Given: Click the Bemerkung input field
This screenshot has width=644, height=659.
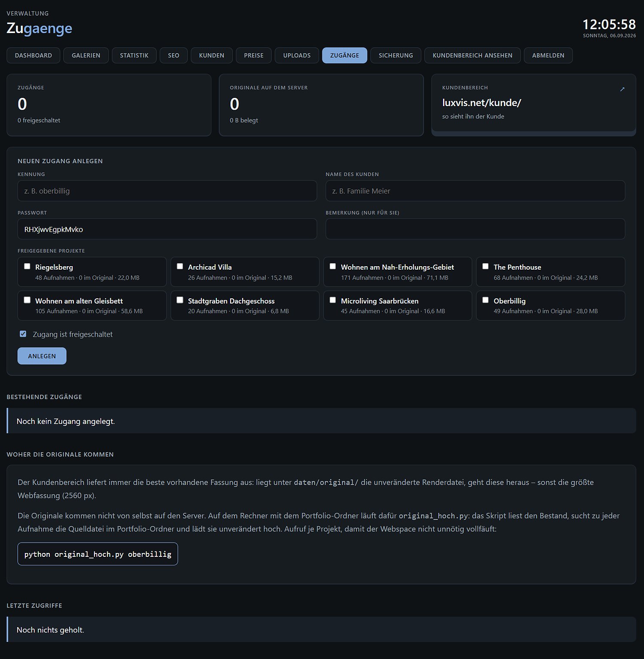Looking at the screenshot, I should coord(475,229).
